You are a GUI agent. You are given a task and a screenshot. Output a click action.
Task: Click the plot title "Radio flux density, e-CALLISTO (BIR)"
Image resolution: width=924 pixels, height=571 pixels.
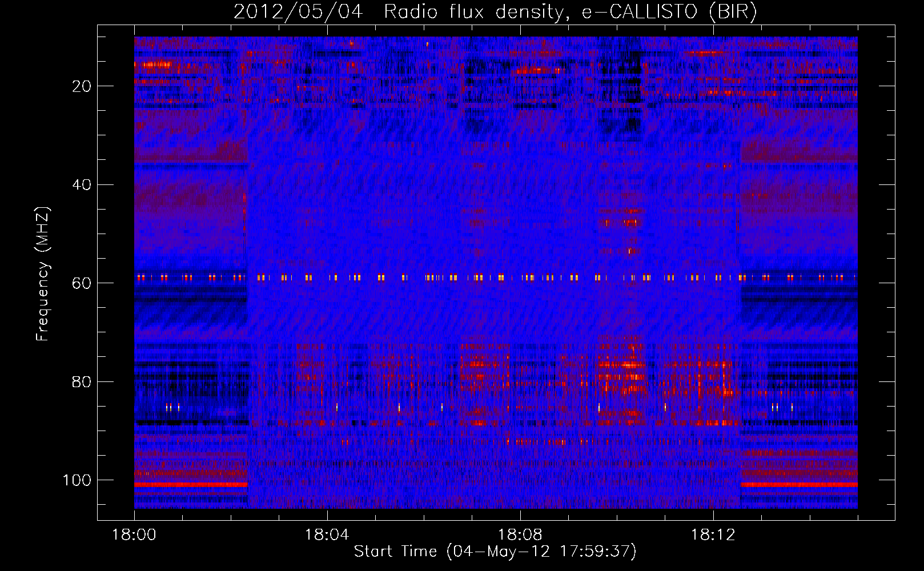(x=570, y=11)
